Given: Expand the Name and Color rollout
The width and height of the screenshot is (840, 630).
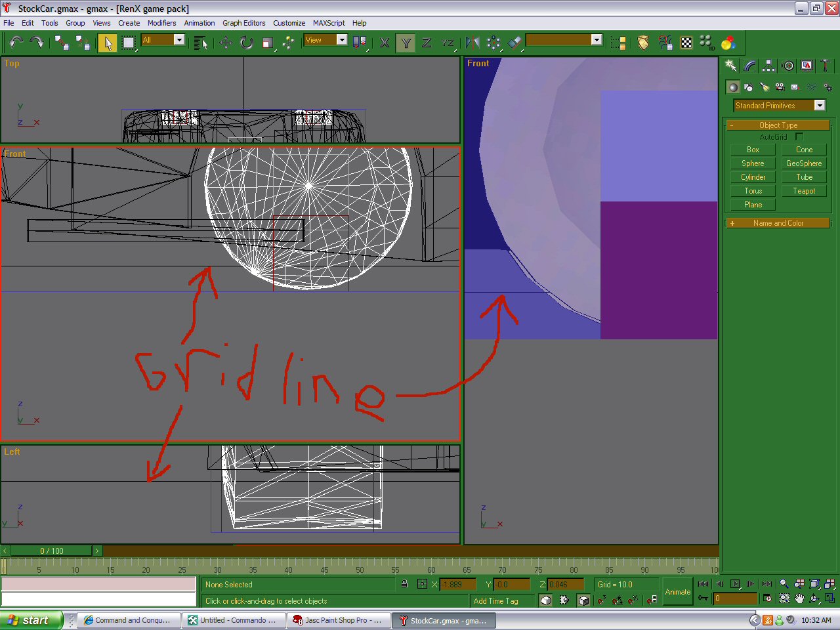Looking at the screenshot, I should point(778,223).
